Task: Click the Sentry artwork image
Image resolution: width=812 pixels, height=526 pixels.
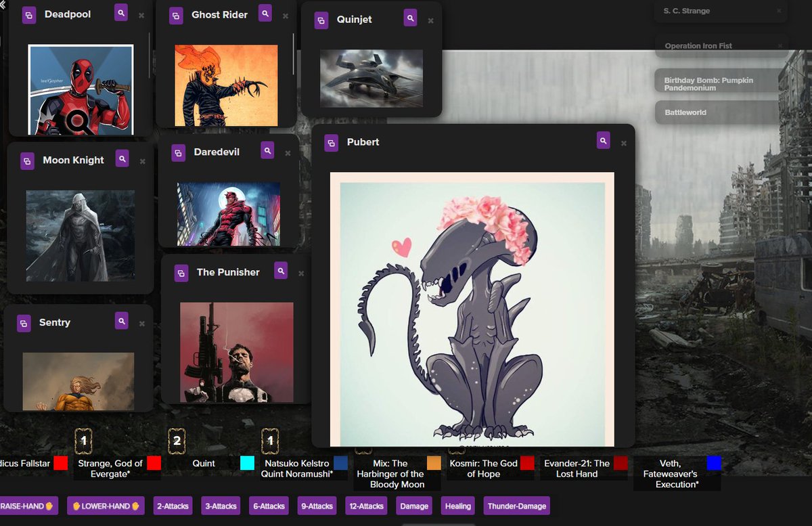Action: [77, 381]
